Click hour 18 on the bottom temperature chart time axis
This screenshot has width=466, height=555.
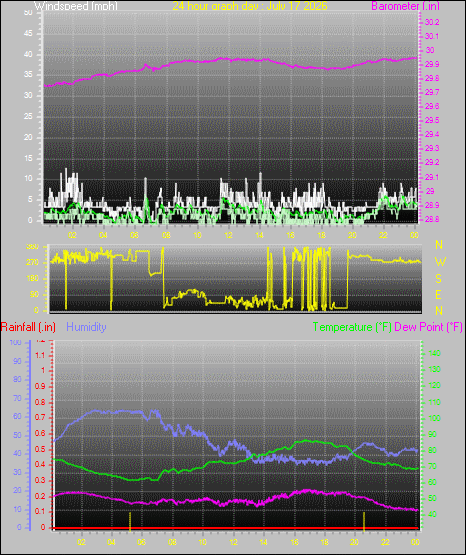pos(324,542)
